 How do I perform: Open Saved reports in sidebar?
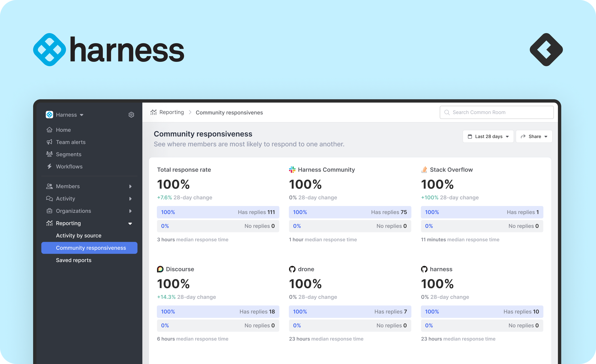pyautogui.click(x=73, y=260)
